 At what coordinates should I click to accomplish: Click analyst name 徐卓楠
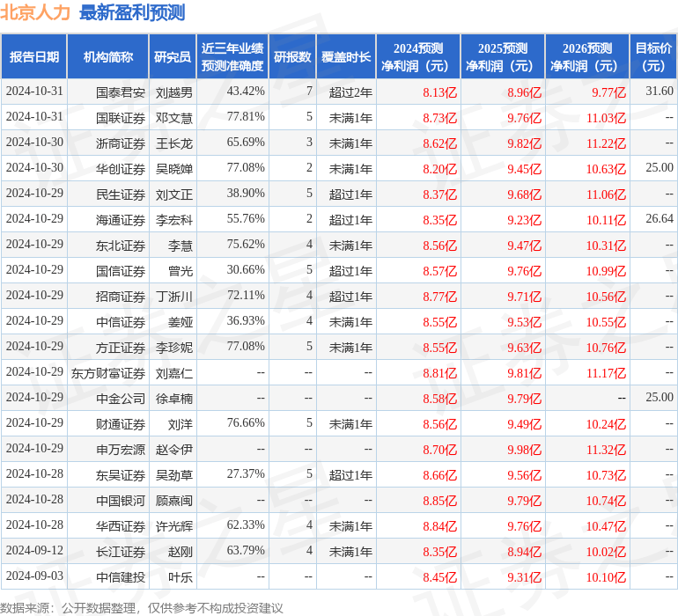pos(174,399)
